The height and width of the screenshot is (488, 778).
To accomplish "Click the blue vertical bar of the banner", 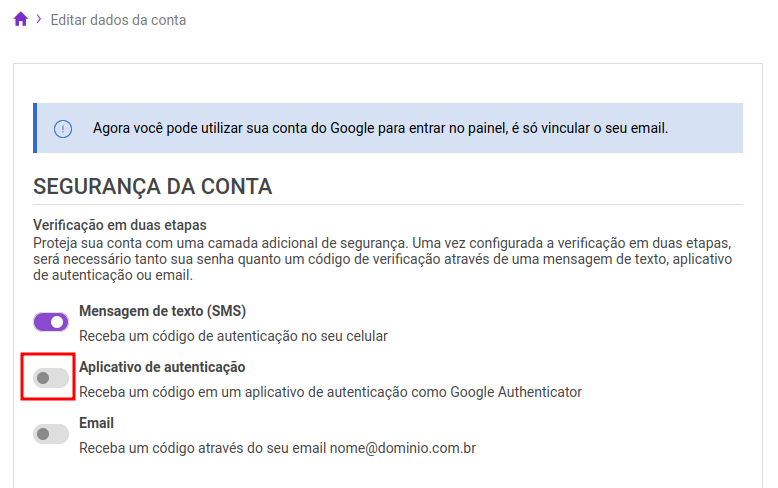I will point(35,128).
